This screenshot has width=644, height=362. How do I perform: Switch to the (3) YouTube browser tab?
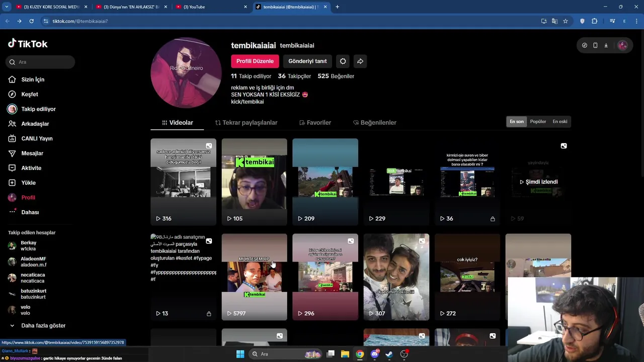[211, 7]
